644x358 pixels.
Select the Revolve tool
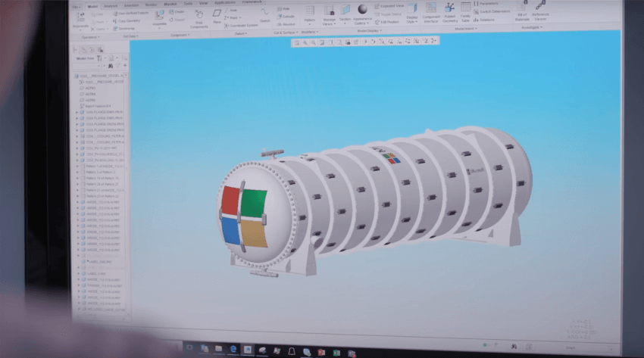pyautogui.click(x=286, y=24)
